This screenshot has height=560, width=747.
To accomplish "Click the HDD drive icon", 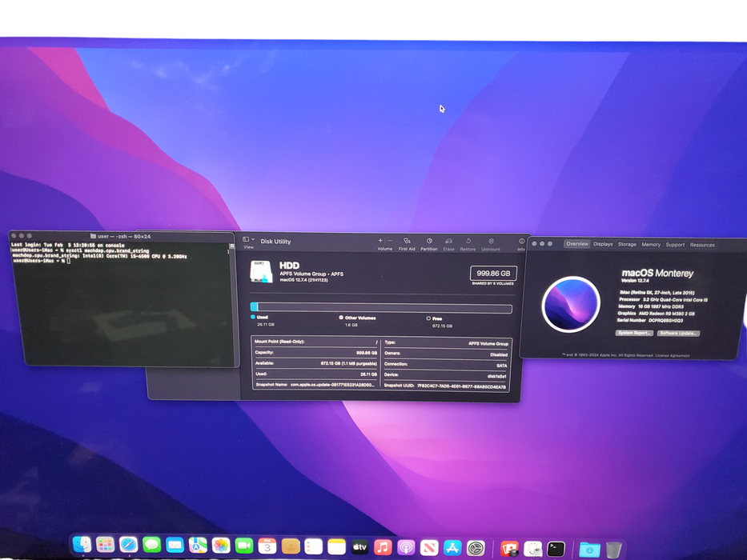I will click(x=261, y=271).
